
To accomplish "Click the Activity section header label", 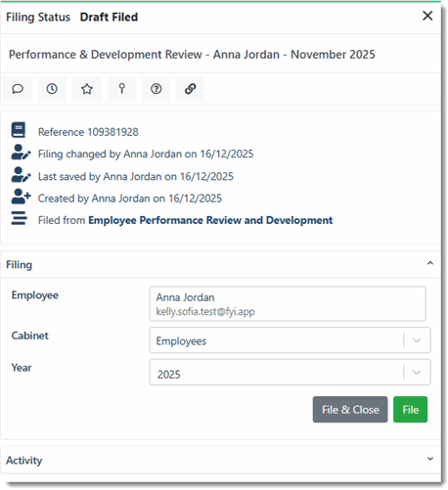I will 24,461.
